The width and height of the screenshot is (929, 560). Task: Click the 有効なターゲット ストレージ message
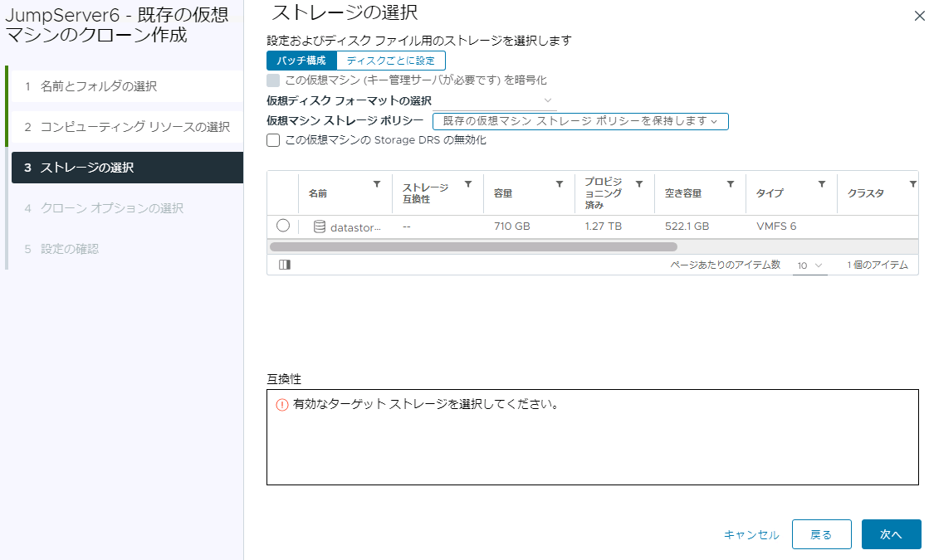[426, 404]
